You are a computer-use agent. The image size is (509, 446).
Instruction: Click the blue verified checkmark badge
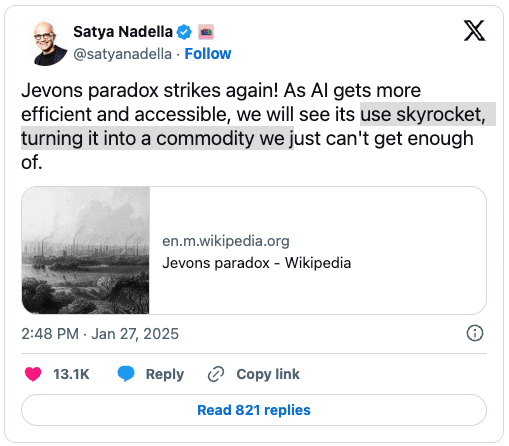pyautogui.click(x=184, y=32)
